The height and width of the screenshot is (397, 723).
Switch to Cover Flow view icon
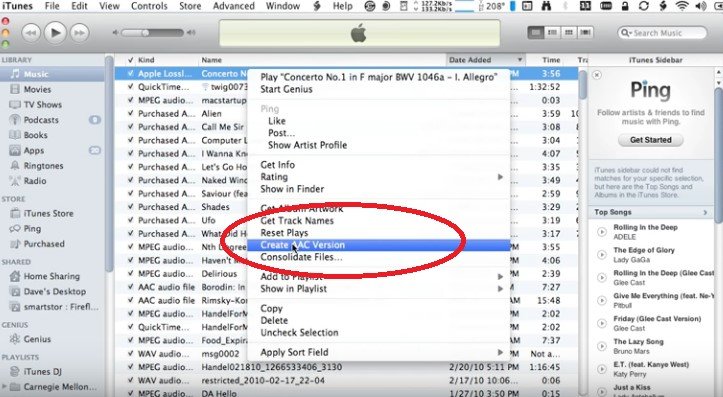pos(586,32)
